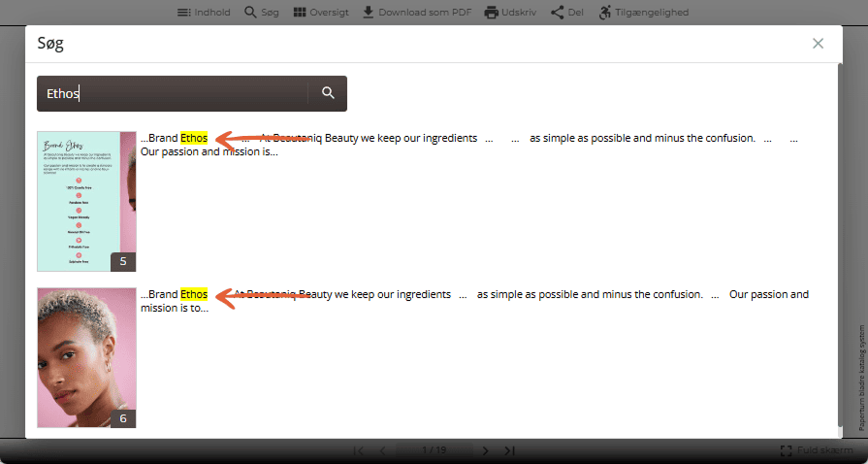The image size is (868, 464).
Task: Open the Del share option
Action: click(x=567, y=13)
